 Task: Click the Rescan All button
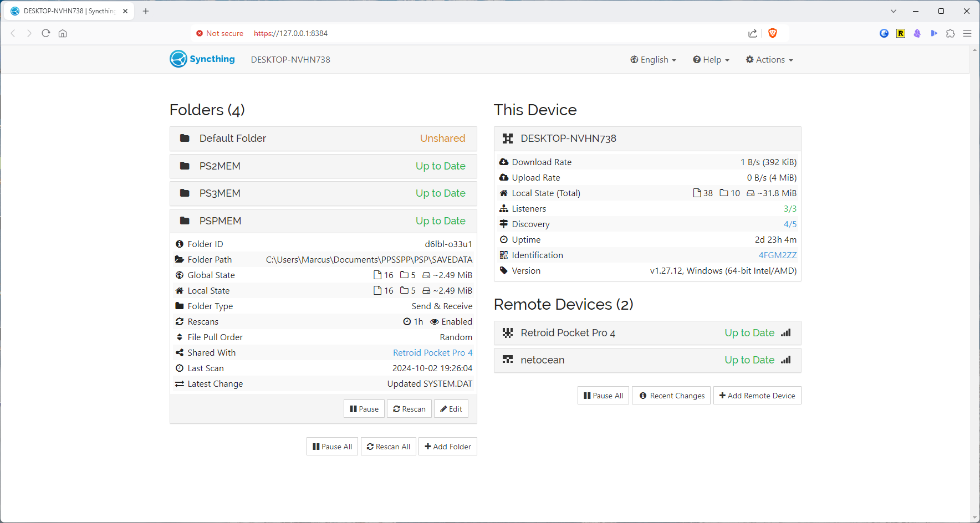click(x=389, y=447)
